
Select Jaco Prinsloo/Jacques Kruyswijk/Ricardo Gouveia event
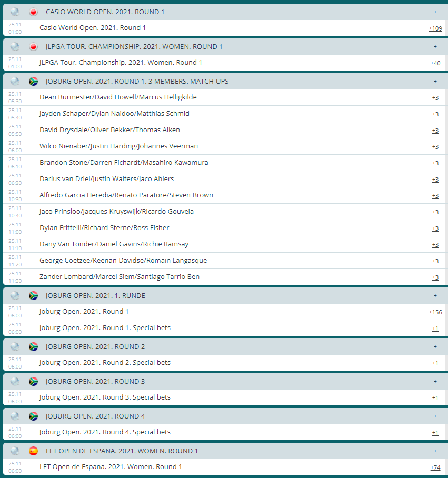click(x=116, y=212)
